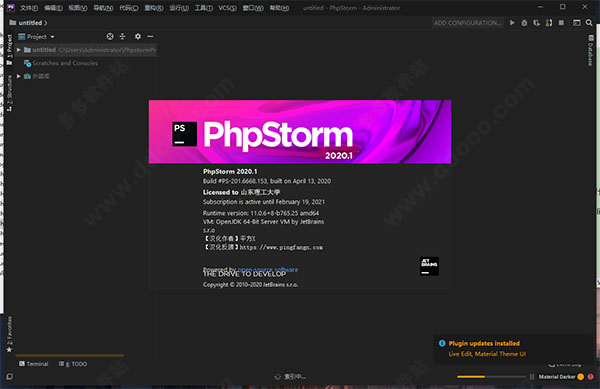The height and width of the screenshot is (389, 600).
Task: Open the 运行(U) menu
Action: click(179, 8)
